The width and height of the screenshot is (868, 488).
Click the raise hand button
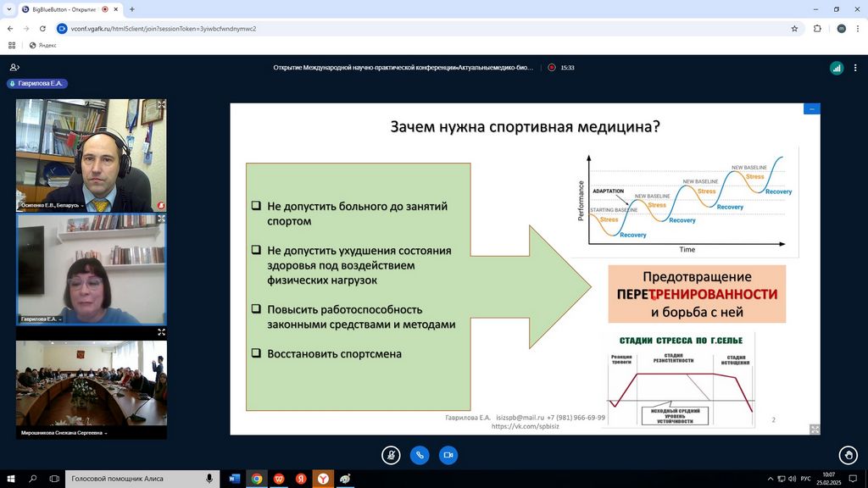pos(847,455)
